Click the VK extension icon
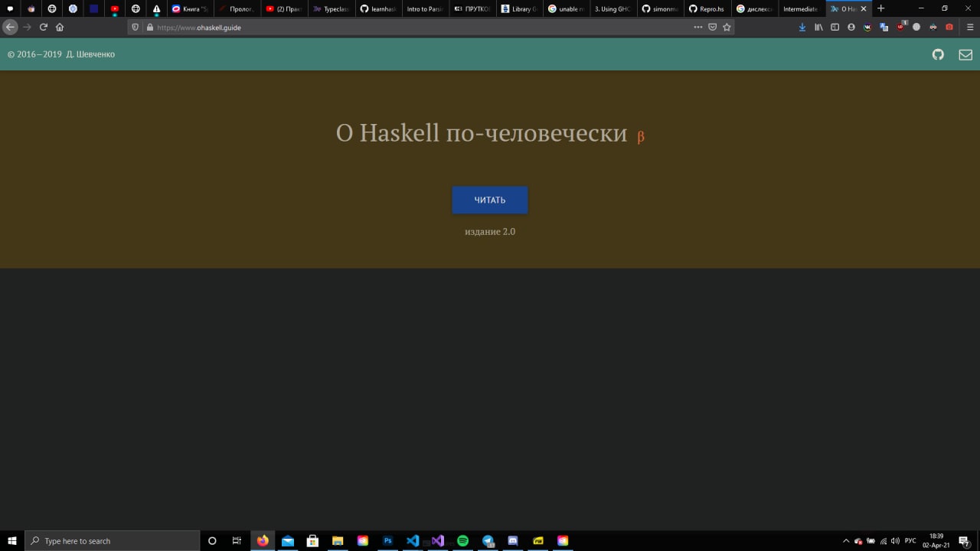 pyautogui.click(x=867, y=27)
